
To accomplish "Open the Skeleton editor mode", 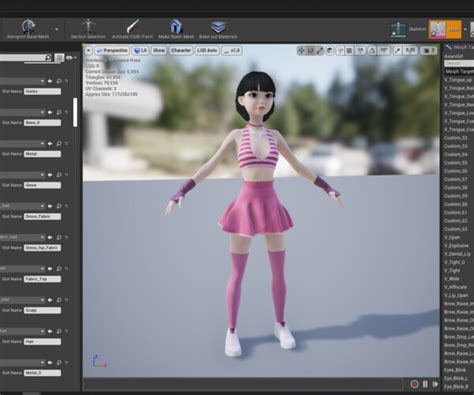I will (398, 29).
